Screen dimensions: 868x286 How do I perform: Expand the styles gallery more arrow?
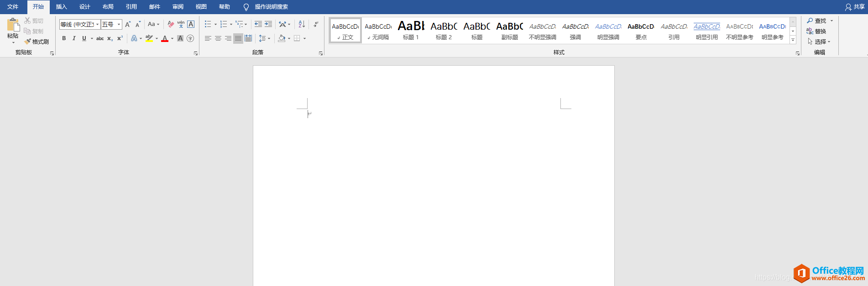793,40
